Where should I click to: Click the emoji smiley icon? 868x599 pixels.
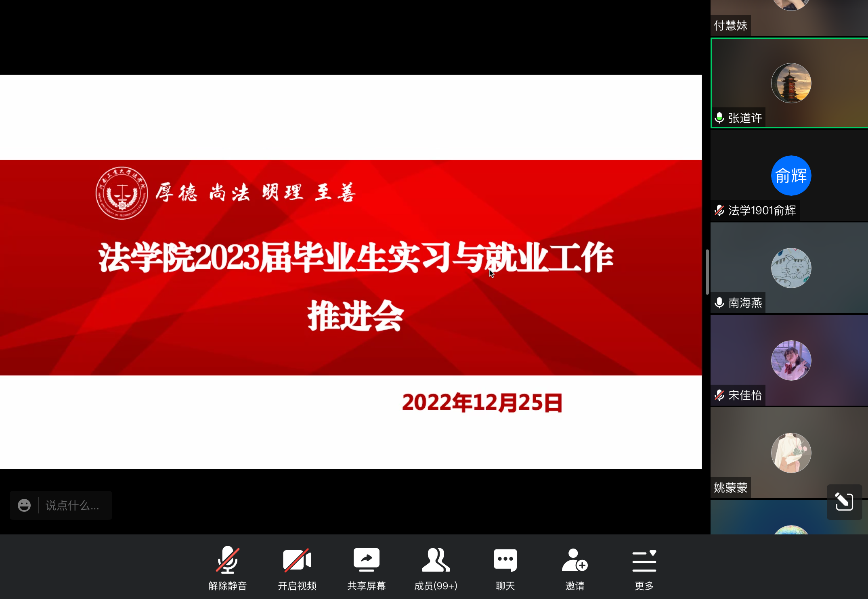tap(24, 505)
